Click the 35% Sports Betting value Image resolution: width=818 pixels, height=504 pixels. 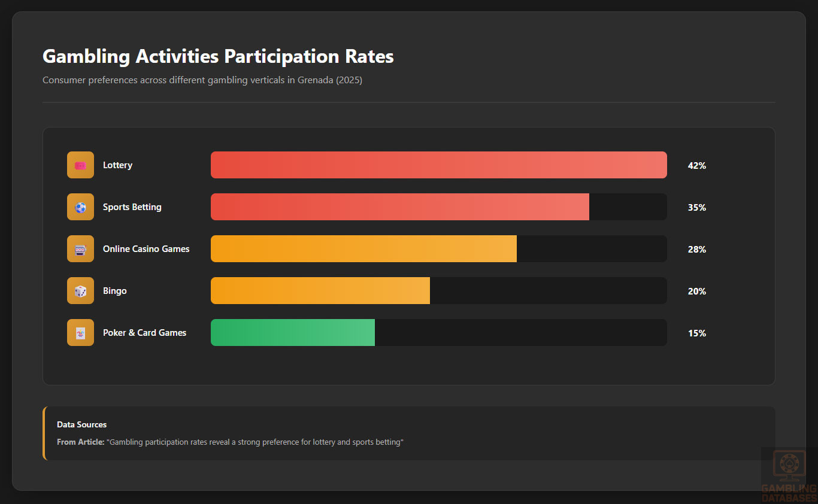pyautogui.click(x=697, y=208)
